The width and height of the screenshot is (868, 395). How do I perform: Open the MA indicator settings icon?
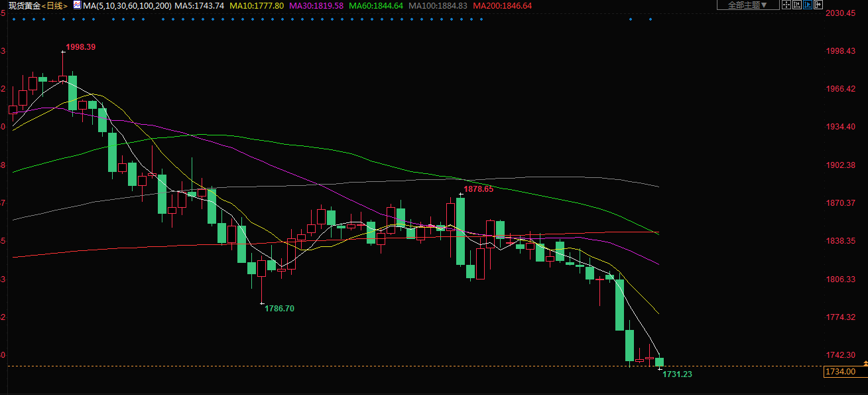click(x=77, y=5)
